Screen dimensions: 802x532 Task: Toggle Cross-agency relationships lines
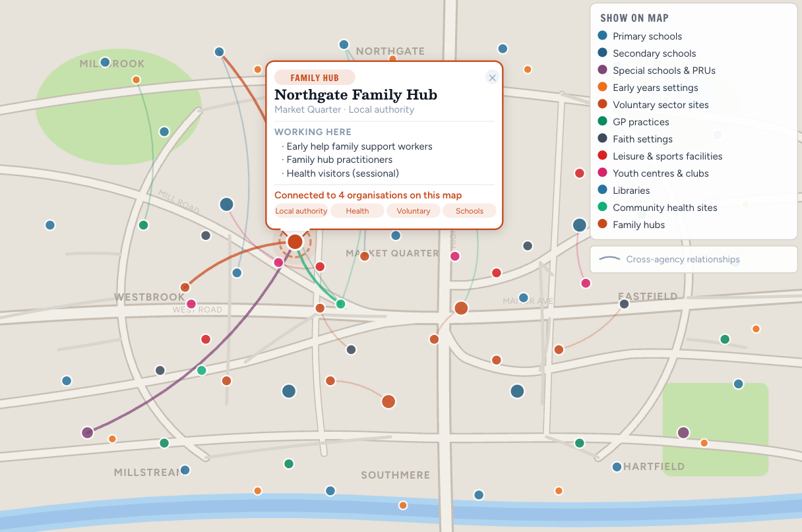pos(669,259)
